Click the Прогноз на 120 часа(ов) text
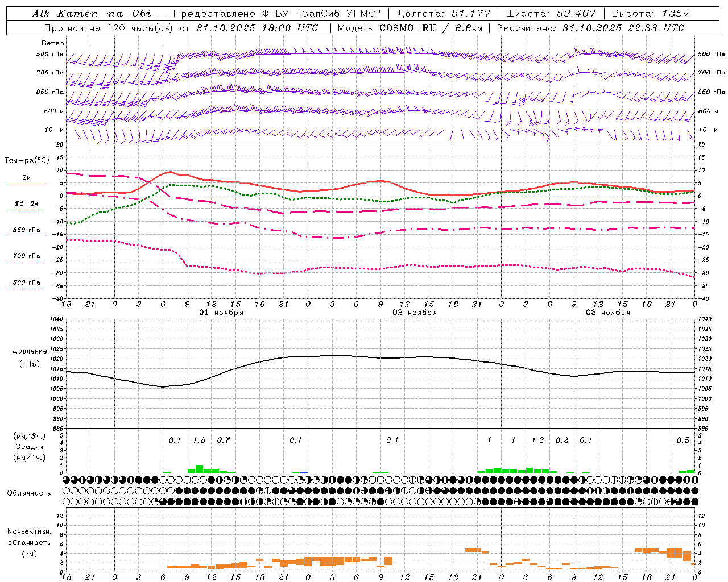Screen dimensions: 728x582 109,28
